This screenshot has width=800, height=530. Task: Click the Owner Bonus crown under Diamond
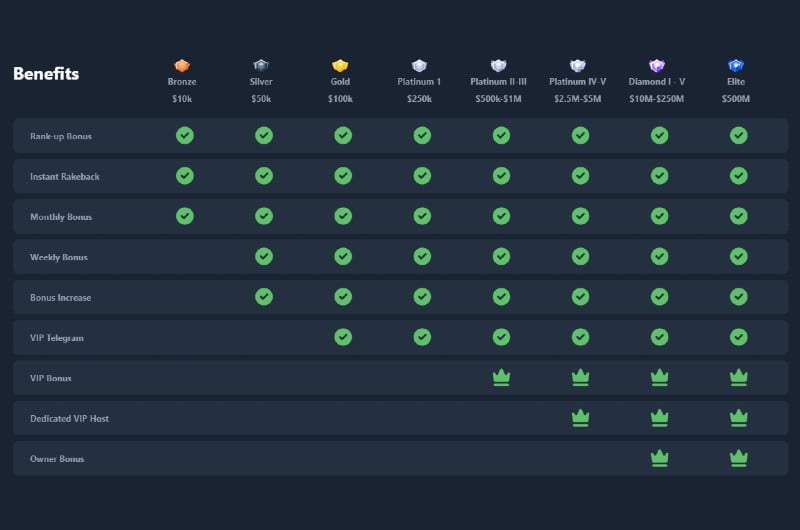660,458
